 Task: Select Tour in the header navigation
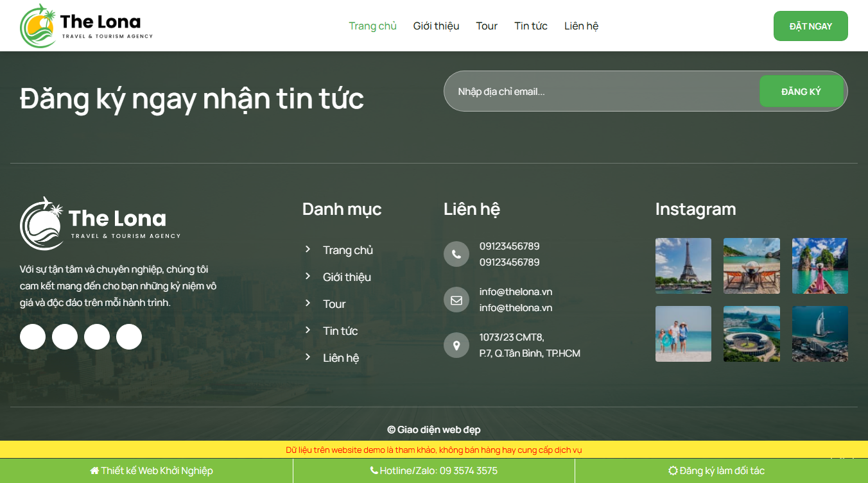(487, 26)
